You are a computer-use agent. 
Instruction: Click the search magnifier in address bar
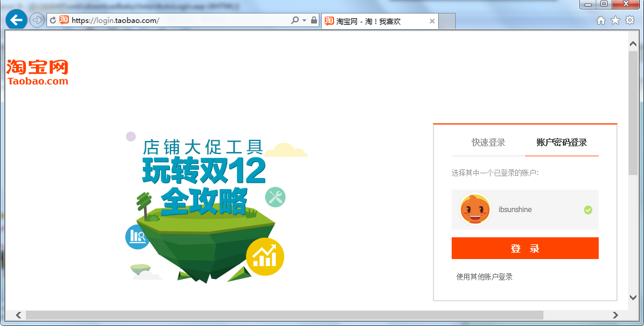coord(295,21)
